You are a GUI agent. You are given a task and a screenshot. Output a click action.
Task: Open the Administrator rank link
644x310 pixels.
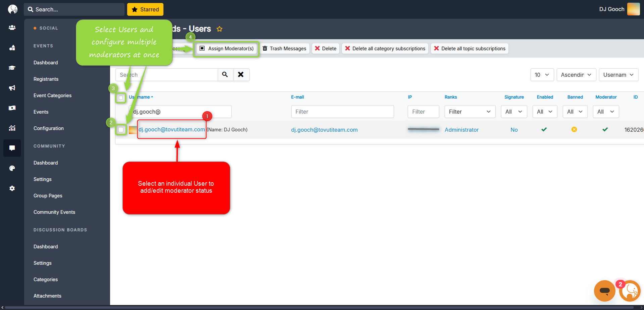(461, 130)
